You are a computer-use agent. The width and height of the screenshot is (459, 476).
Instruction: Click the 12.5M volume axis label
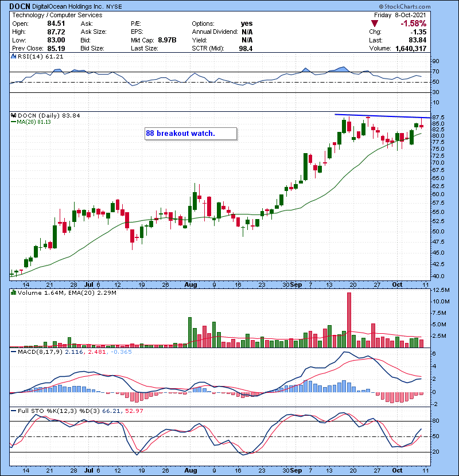(x=441, y=290)
